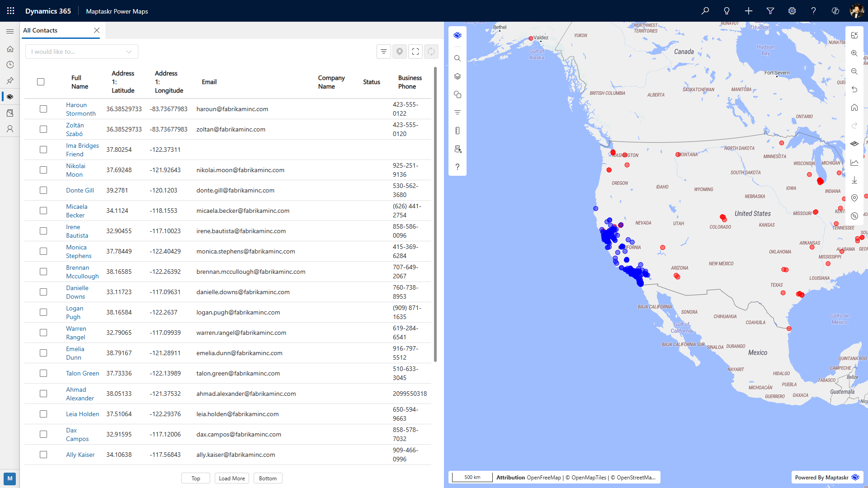Expand the left navigation hamburger menu
Viewport: 868px width, 488px height.
coord(10,31)
